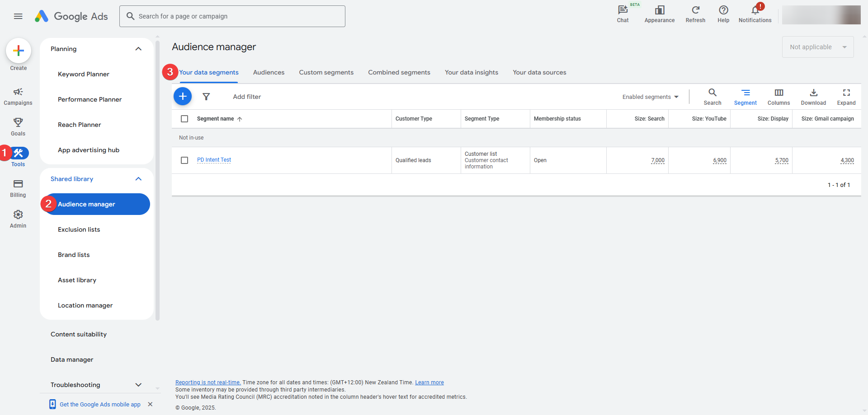Image resolution: width=868 pixels, height=415 pixels.
Task: Download the segment table
Action: coord(813,97)
